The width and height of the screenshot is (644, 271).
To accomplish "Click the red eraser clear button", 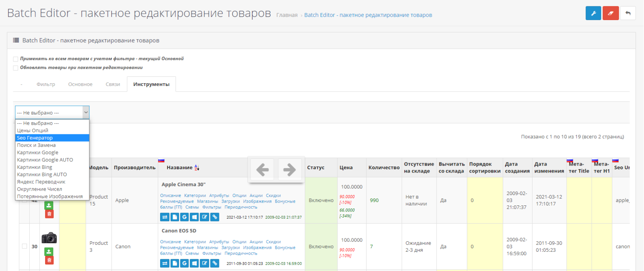I will tap(611, 13).
